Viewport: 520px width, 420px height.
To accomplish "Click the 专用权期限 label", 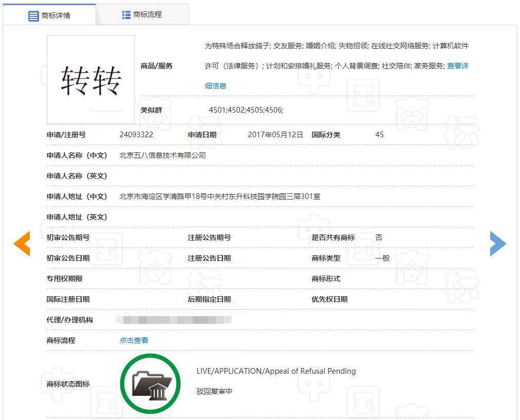I will click(x=64, y=279).
